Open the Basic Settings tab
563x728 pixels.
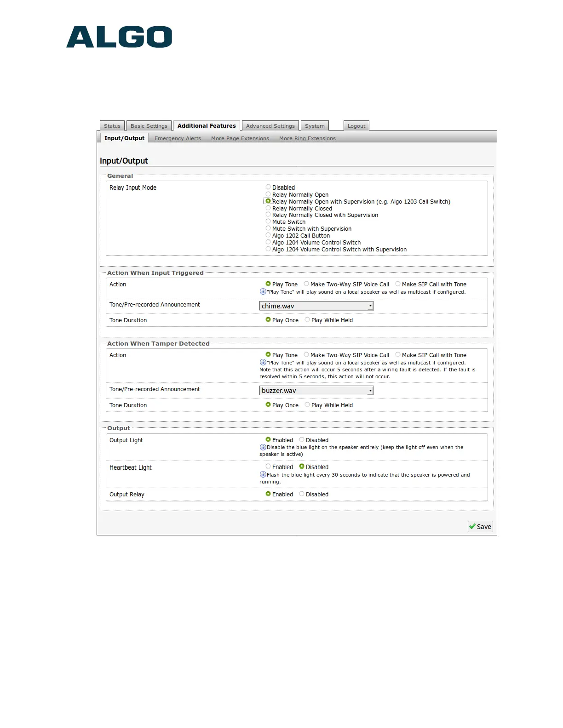pyautogui.click(x=149, y=125)
